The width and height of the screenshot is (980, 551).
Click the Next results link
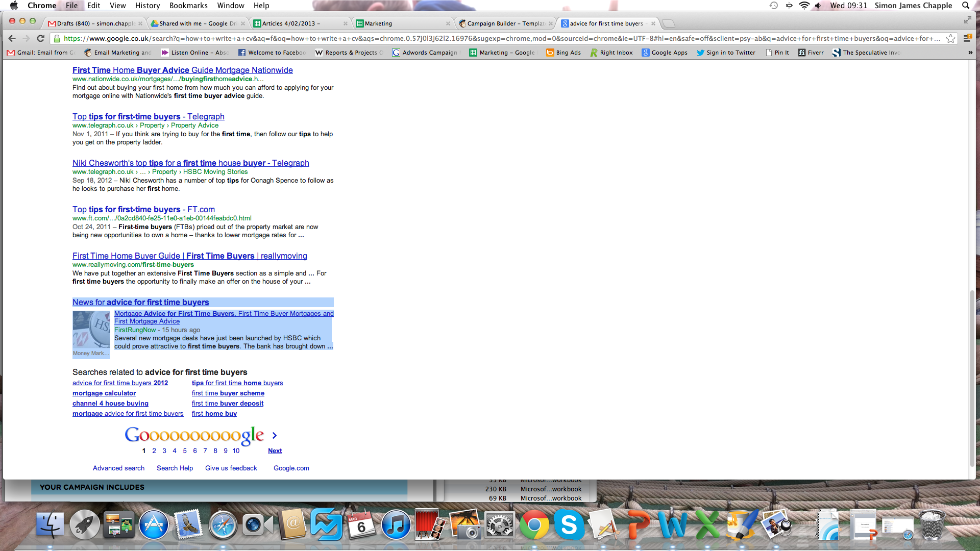[x=275, y=450]
